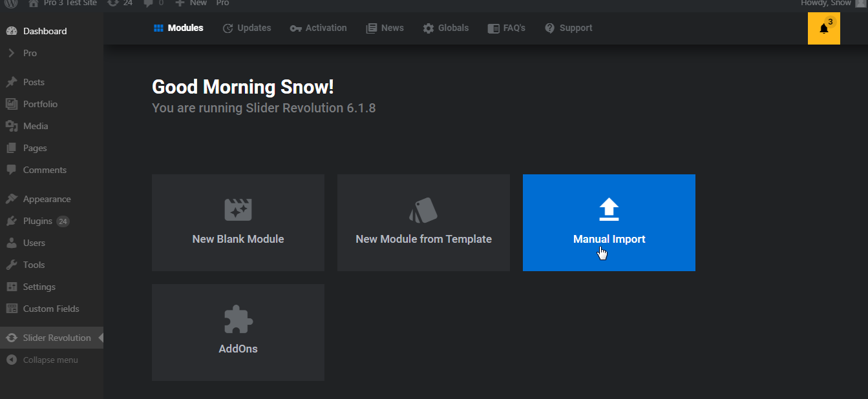Open the Modules tab

[178, 28]
